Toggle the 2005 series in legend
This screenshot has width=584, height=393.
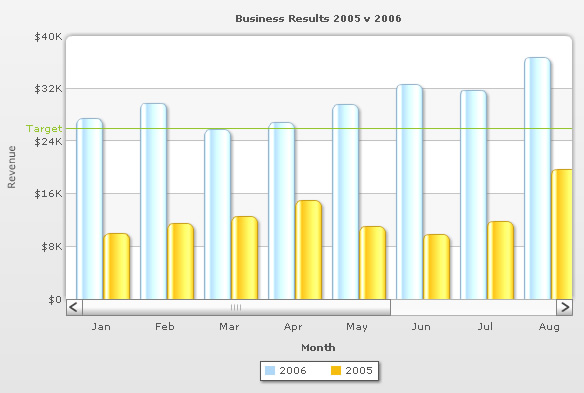[x=352, y=371]
